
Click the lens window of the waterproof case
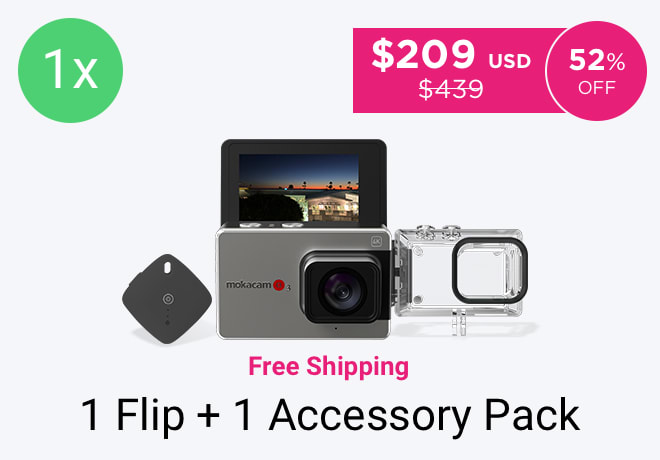[490, 270]
